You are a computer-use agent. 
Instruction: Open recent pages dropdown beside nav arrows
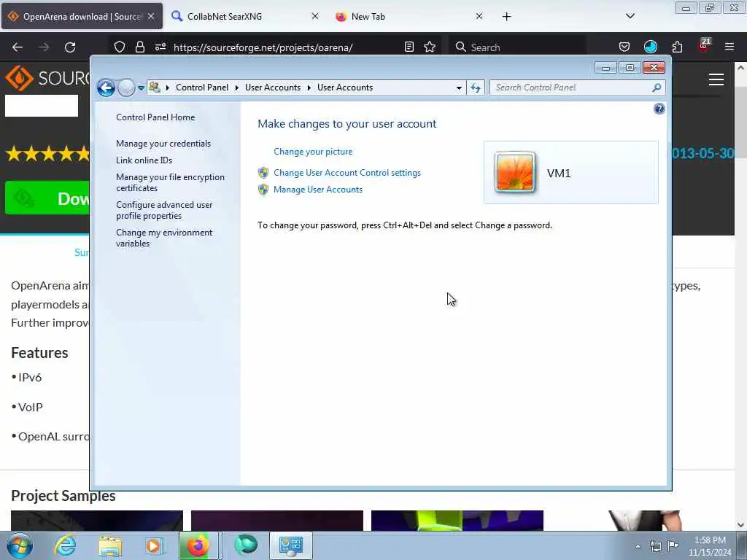[141, 88]
